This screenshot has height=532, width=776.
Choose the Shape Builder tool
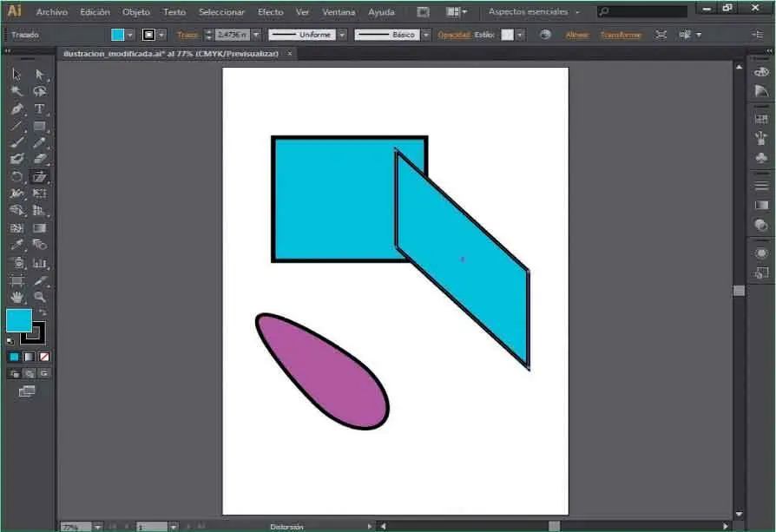click(x=16, y=210)
